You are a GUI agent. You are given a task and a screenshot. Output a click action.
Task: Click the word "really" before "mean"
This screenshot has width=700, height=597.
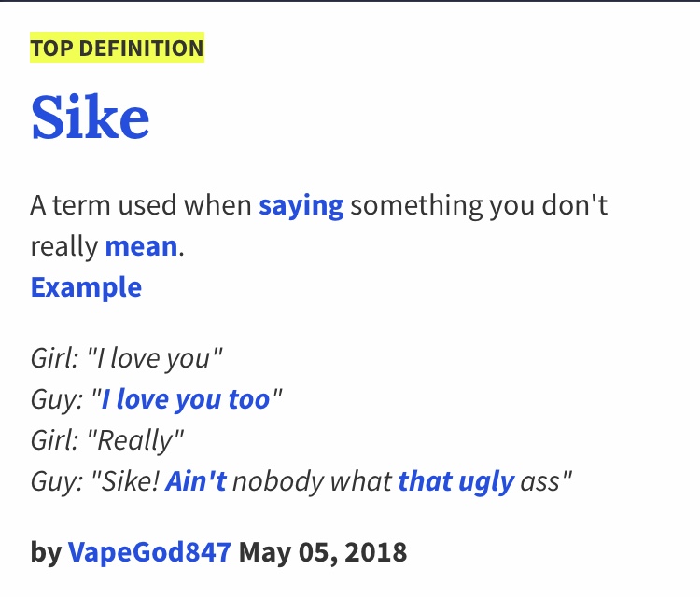tap(64, 246)
